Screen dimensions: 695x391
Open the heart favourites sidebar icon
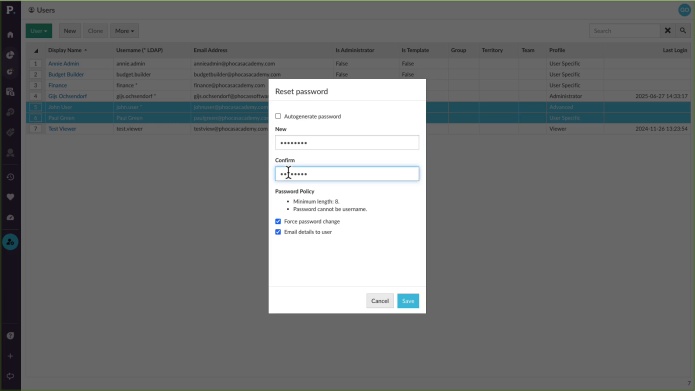10,197
